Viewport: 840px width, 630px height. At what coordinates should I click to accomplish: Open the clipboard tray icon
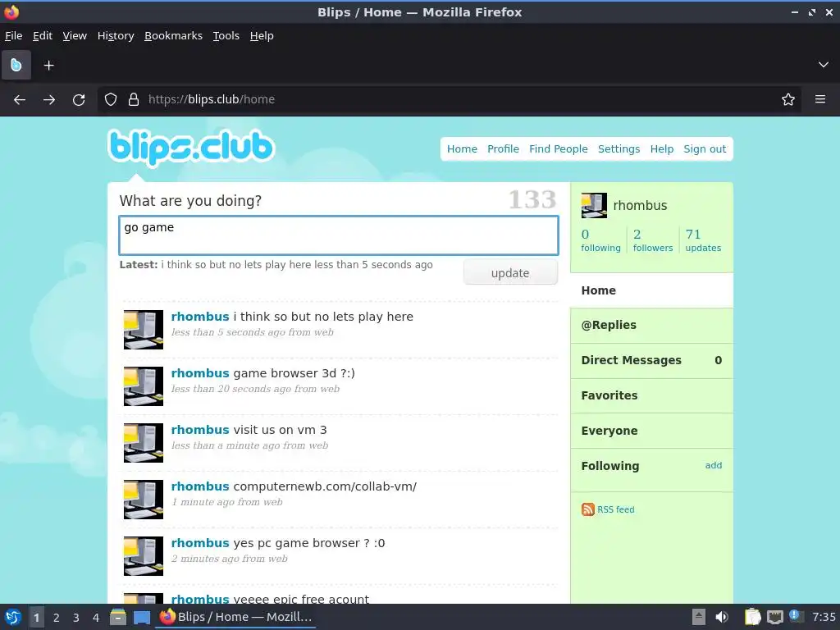[x=753, y=617]
